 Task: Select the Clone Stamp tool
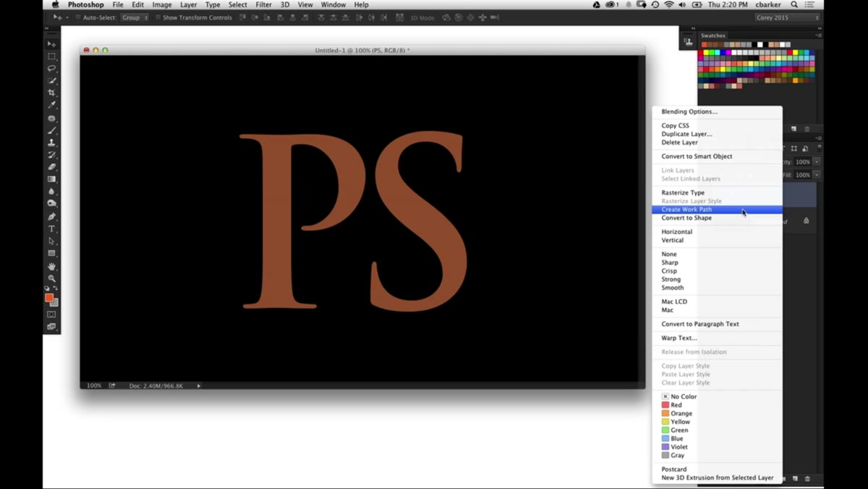[x=51, y=143]
